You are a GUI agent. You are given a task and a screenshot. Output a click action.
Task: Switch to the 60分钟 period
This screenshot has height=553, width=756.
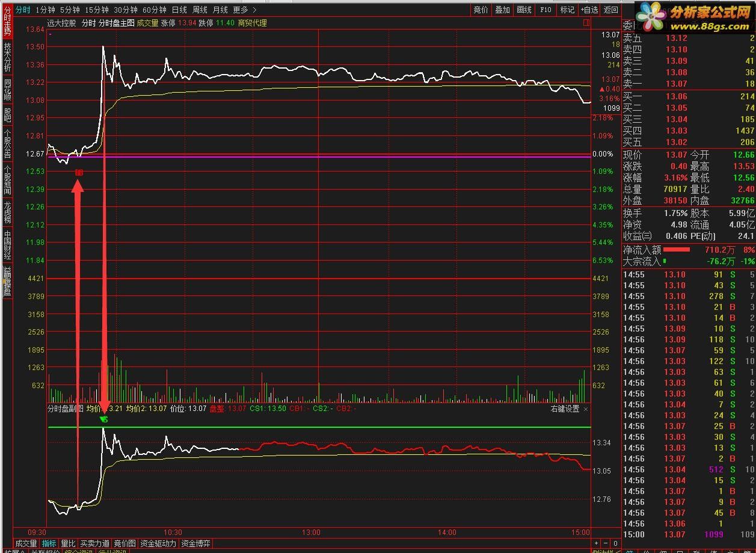tap(155, 10)
